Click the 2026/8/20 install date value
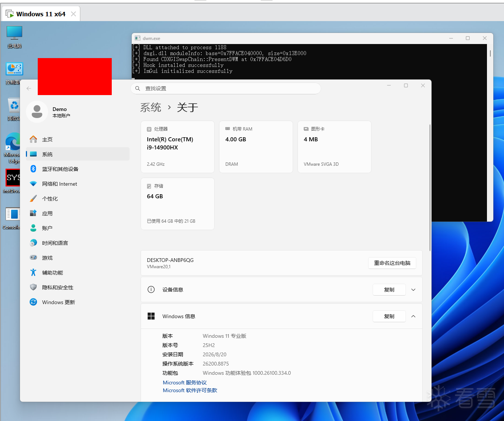 pos(215,354)
